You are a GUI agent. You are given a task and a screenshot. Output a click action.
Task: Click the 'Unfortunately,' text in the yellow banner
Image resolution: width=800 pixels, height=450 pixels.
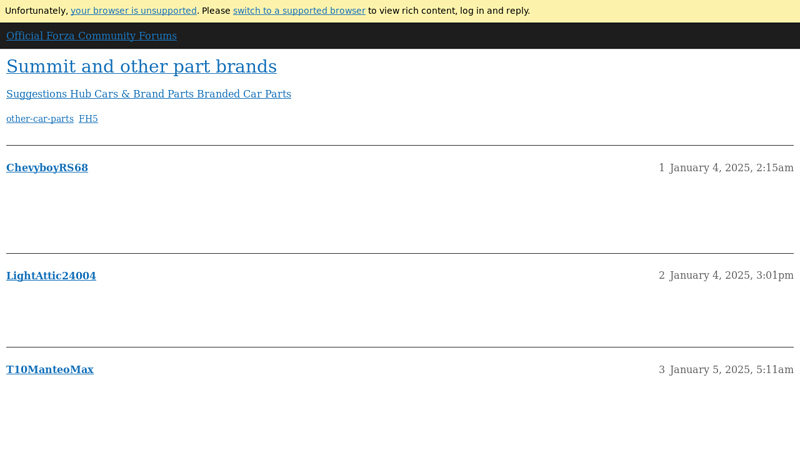pos(36,11)
